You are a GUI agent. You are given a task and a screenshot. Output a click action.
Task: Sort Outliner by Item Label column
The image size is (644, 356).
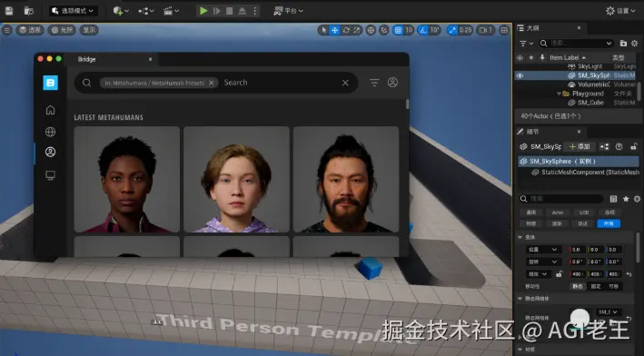coord(568,57)
